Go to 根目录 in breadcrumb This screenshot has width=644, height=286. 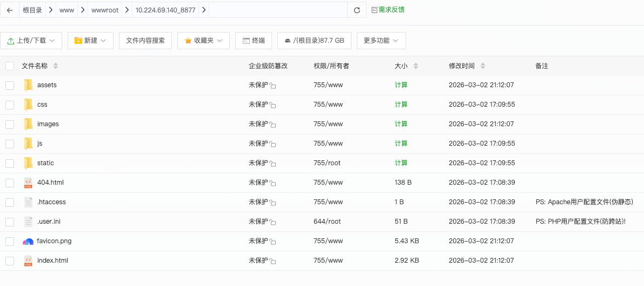tap(32, 10)
